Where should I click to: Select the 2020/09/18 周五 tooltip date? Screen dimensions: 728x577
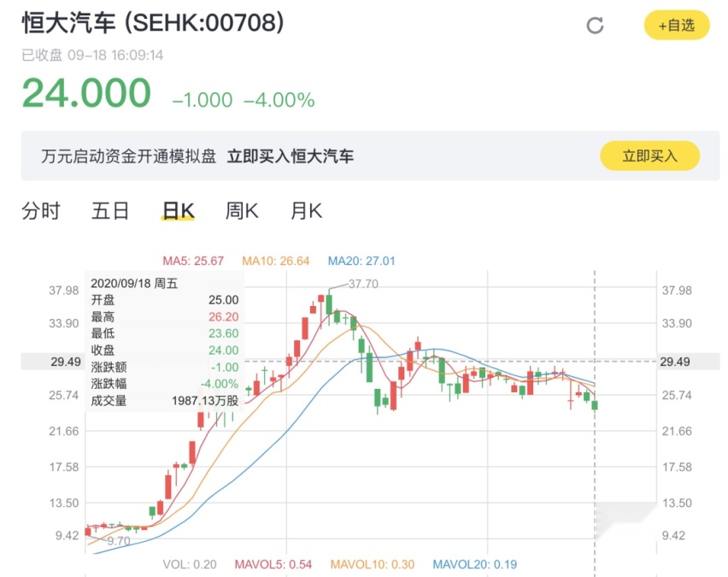[134, 284]
